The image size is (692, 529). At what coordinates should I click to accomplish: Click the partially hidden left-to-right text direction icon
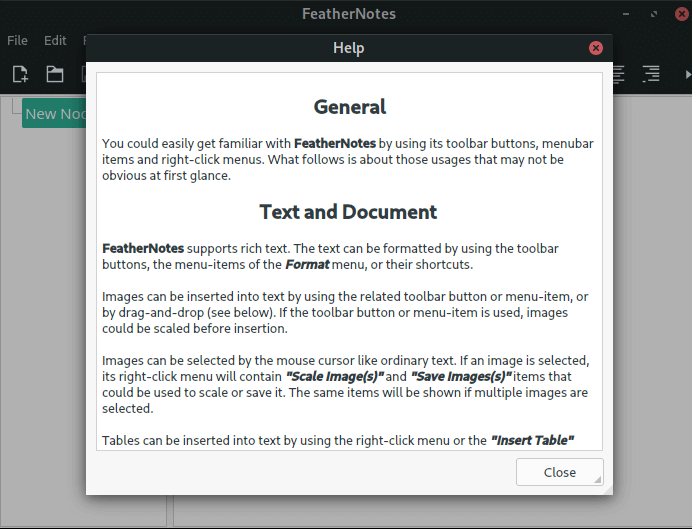tap(619, 74)
